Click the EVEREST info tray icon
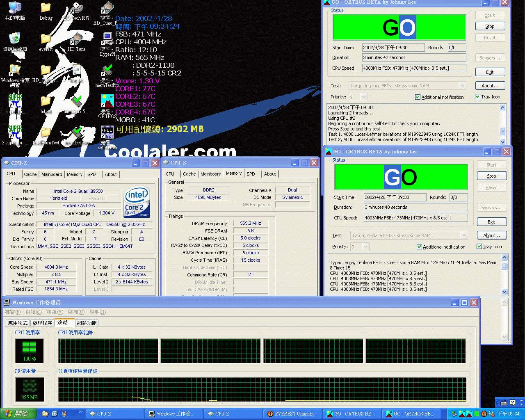 pos(484,414)
